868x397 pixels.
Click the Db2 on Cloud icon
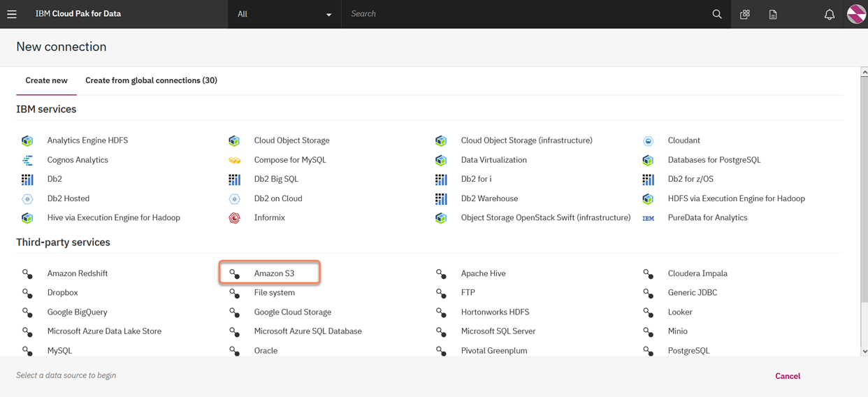click(x=234, y=199)
